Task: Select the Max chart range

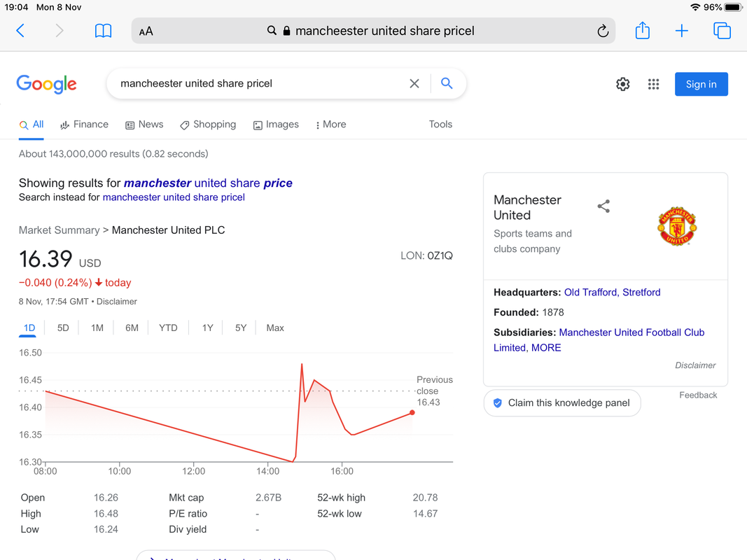Action: (275, 328)
